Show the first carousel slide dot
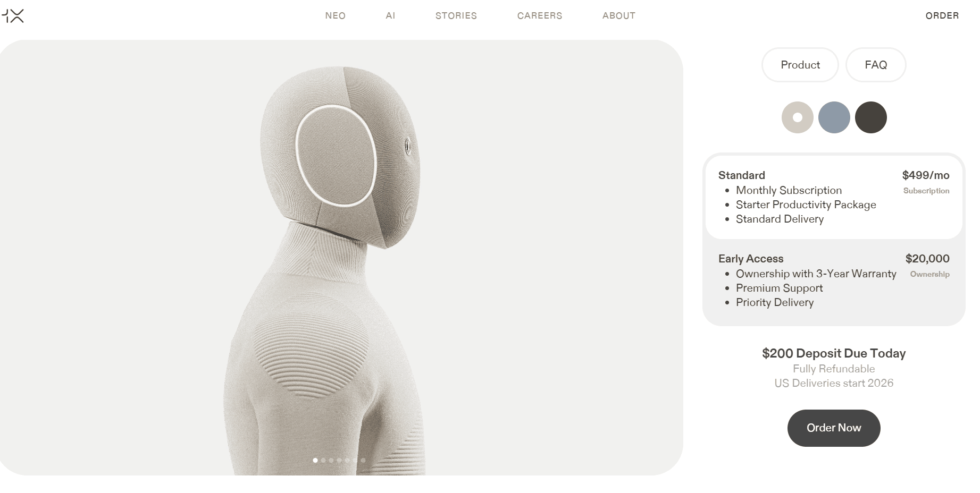Viewport: 980px width, 493px height. [x=315, y=460]
